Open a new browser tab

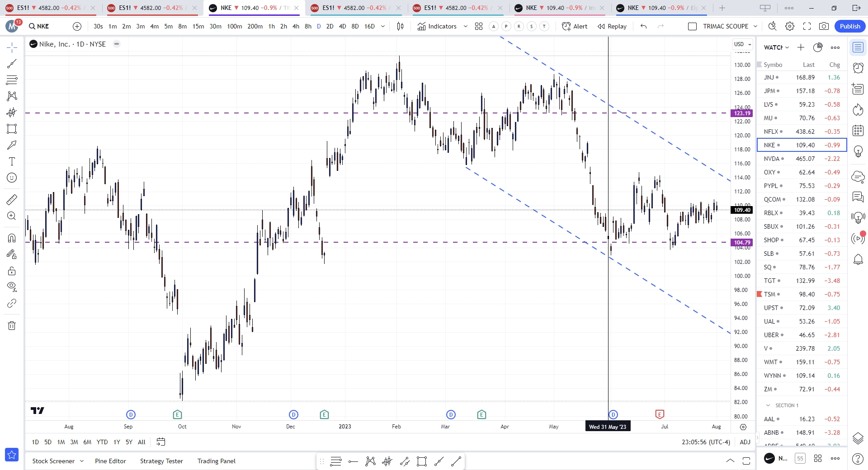722,8
